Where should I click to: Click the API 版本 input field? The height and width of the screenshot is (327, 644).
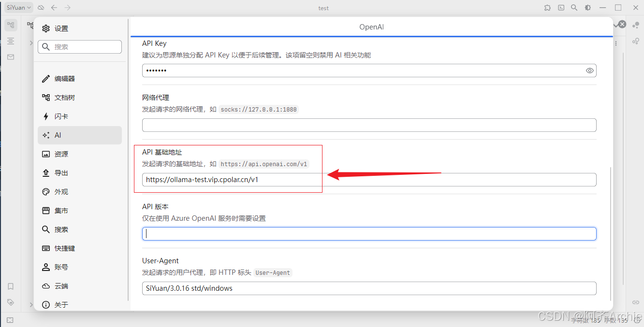369,234
